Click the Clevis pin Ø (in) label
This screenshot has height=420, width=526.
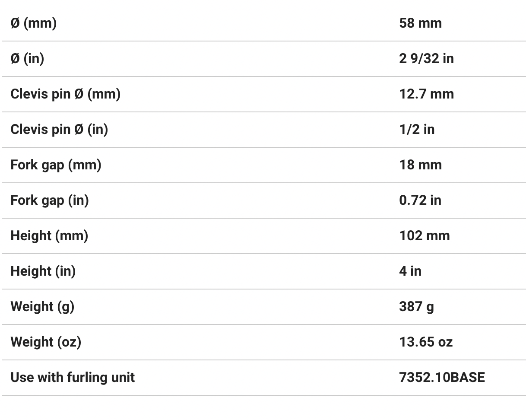[59, 129]
